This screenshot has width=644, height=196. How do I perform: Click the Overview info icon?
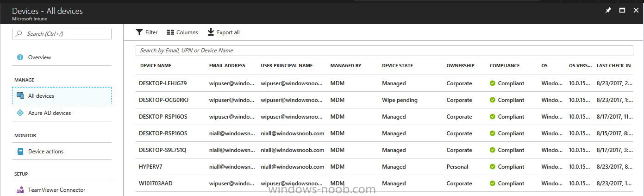pyautogui.click(x=20, y=57)
